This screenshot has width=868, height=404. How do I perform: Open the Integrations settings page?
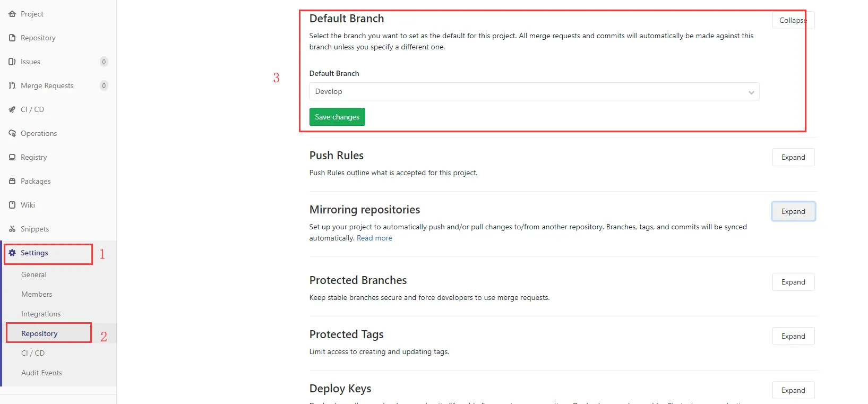[x=41, y=313]
